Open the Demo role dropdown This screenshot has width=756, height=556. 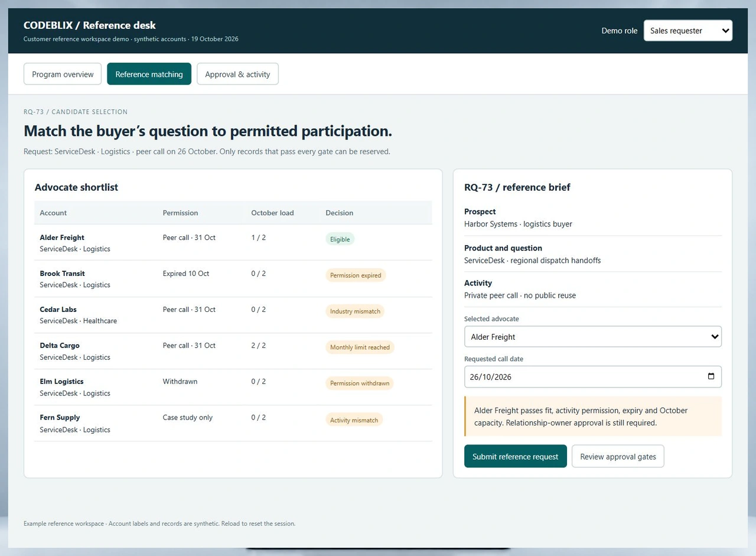[688, 31]
